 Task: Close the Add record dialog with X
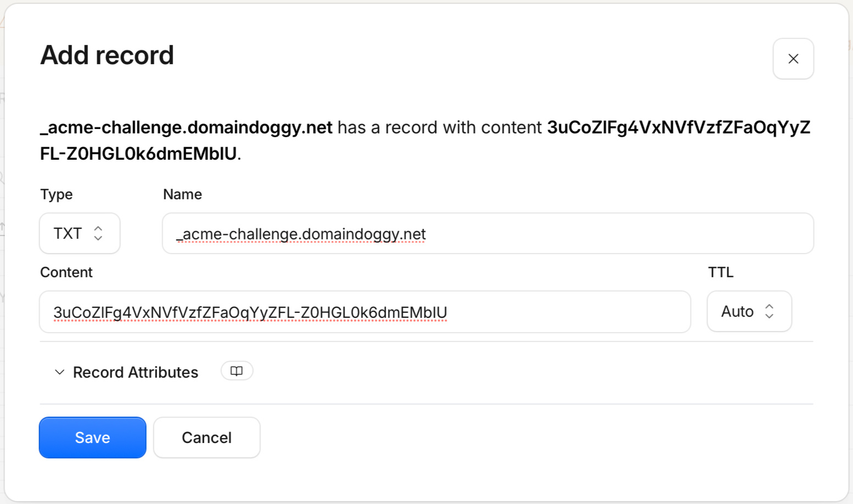793,59
